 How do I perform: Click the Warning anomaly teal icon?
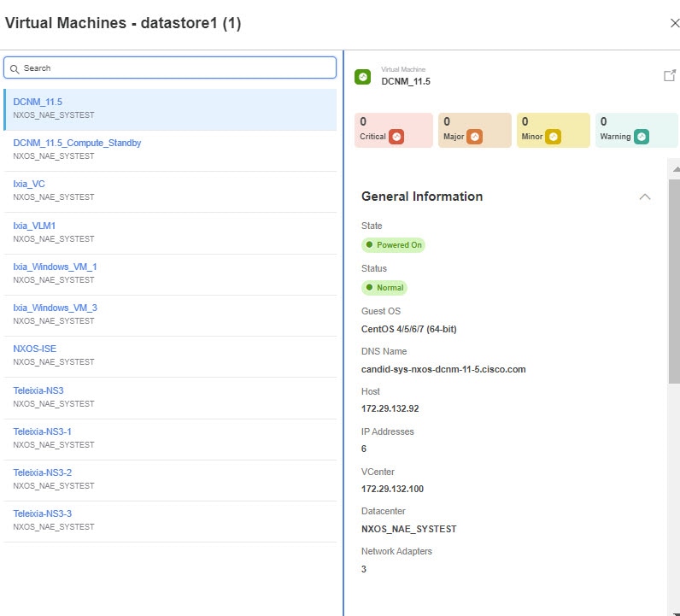641,137
